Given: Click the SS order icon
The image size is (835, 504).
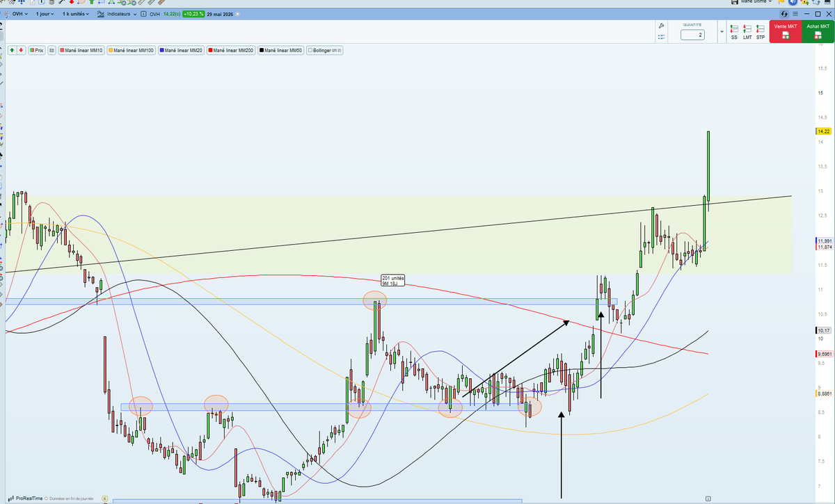Looking at the screenshot, I should [x=734, y=33].
